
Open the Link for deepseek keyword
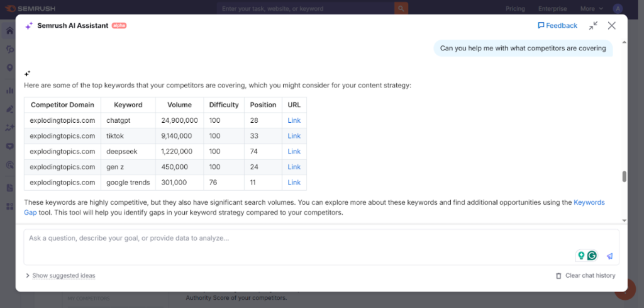[x=294, y=151]
